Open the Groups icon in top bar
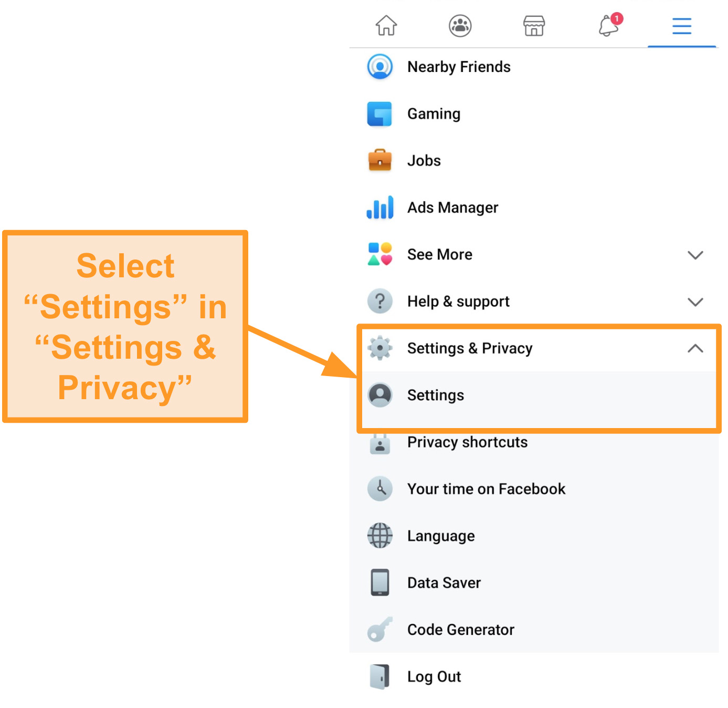 tap(460, 25)
